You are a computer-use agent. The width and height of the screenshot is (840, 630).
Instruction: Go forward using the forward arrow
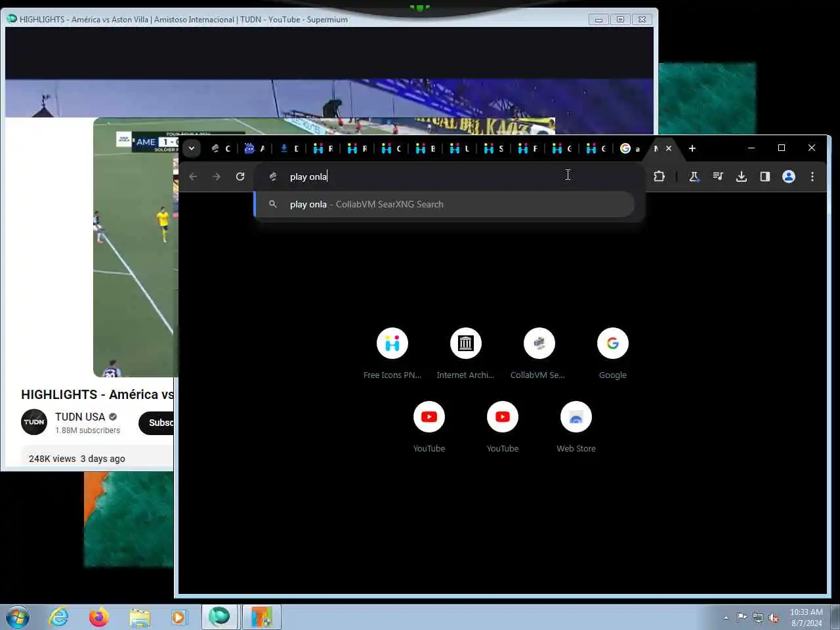(217, 177)
